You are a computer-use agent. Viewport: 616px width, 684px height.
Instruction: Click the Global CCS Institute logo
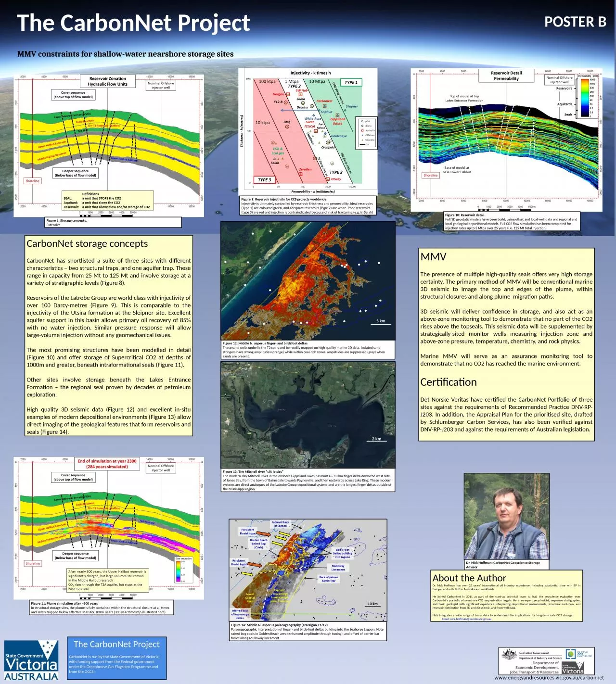point(579,653)
